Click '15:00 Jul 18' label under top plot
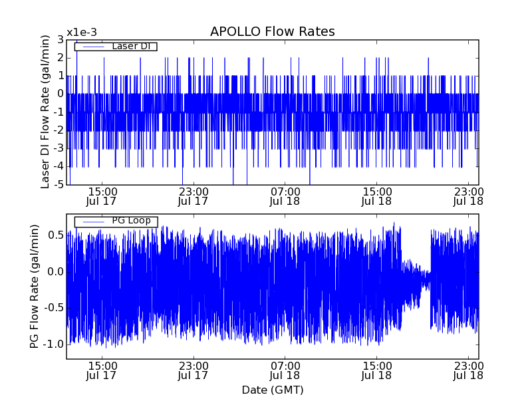The width and height of the screenshot is (532, 399). (x=376, y=196)
